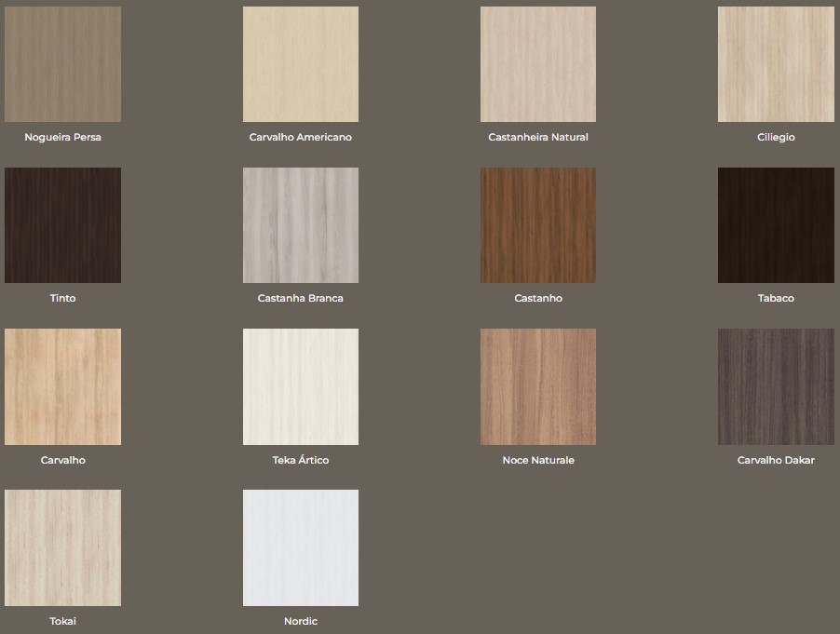840x634 pixels.
Task: Click the Teka Ártico label
Action: pos(300,461)
